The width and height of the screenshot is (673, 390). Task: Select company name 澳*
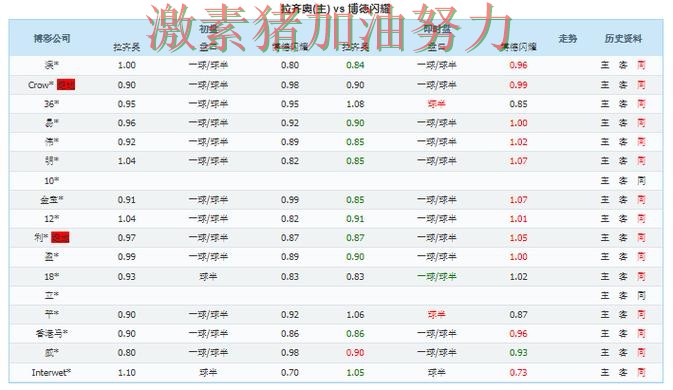[x=52, y=65]
